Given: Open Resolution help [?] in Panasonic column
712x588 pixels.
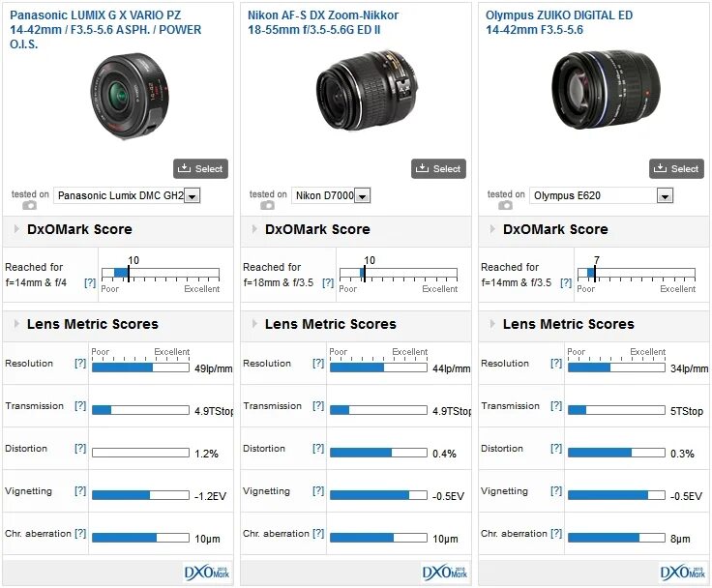Looking at the screenshot, I should coord(80,364).
